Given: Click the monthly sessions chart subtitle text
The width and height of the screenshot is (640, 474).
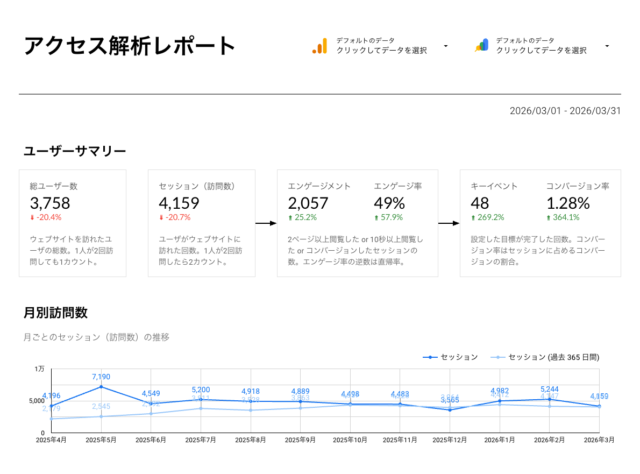Looking at the screenshot, I should [96, 337].
